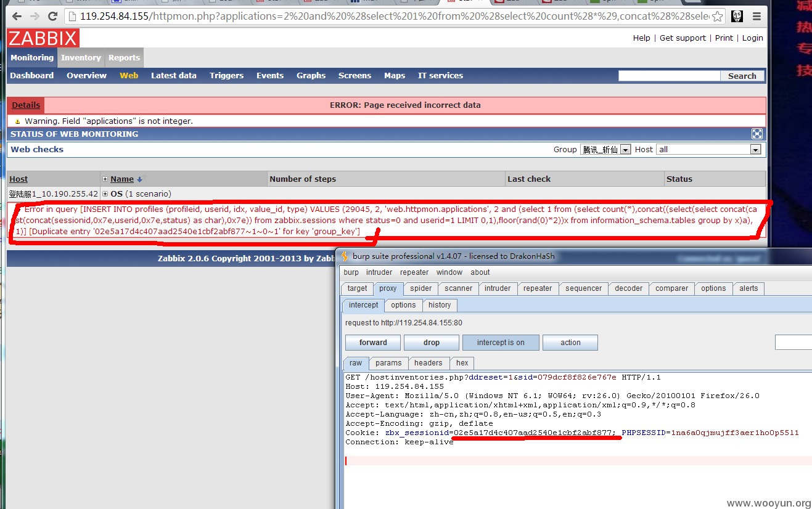Reload the page with refresh icon

[x=52, y=17]
